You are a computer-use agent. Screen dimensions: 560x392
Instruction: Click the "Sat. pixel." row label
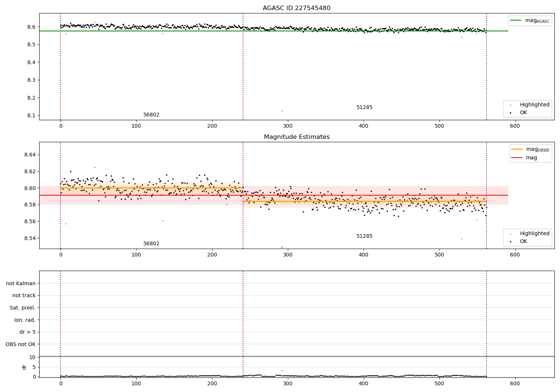pyautogui.click(x=23, y=308)
